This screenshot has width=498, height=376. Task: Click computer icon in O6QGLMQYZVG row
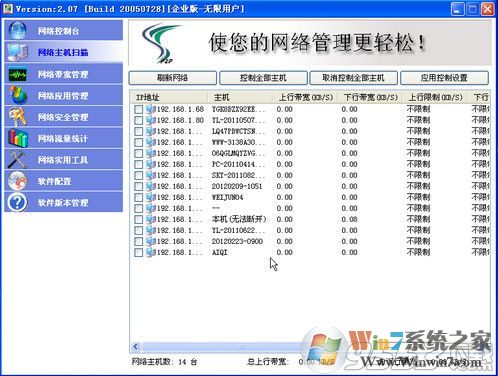pos(151,153)
